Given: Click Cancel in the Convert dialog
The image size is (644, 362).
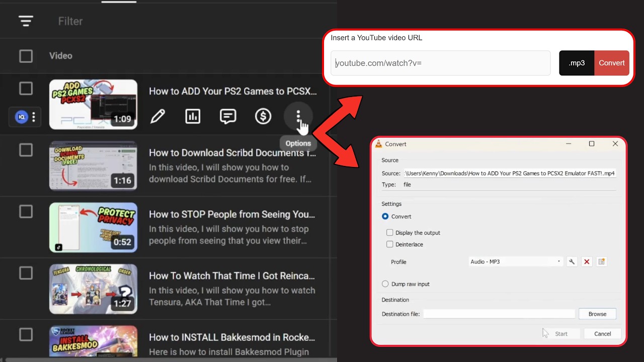Looking at the screenshot, I should click(602, 334).
